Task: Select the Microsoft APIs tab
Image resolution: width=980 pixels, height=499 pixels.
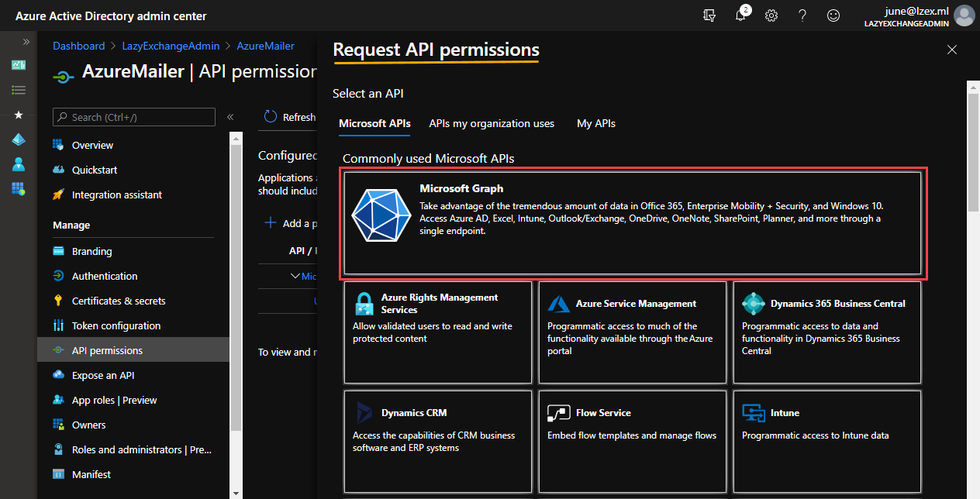Action: (374, 123)
